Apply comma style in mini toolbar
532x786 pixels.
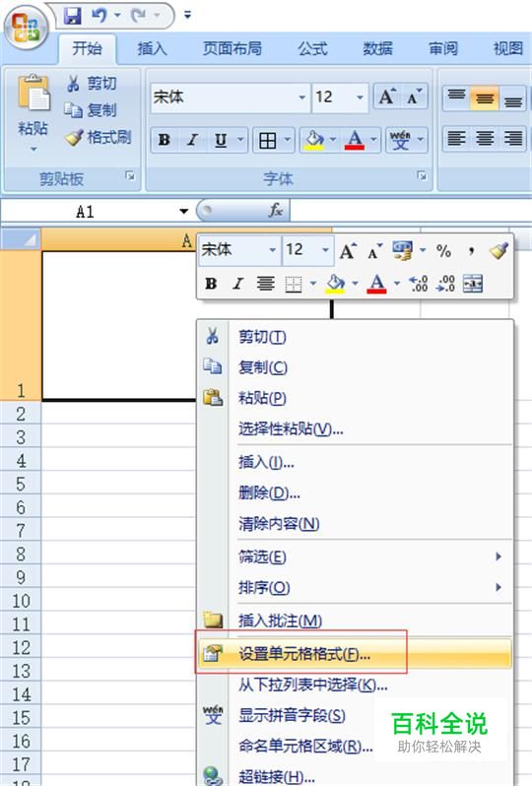tap(471, 250)
